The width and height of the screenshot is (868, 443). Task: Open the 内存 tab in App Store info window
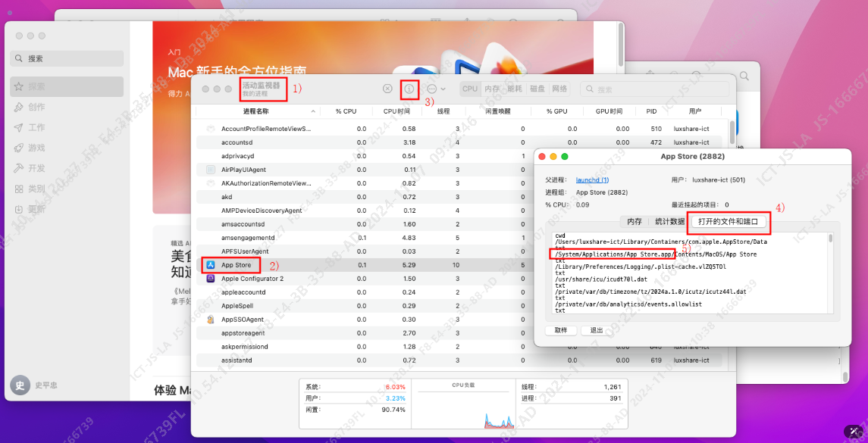pyautogui.click(x=635, y=222)
